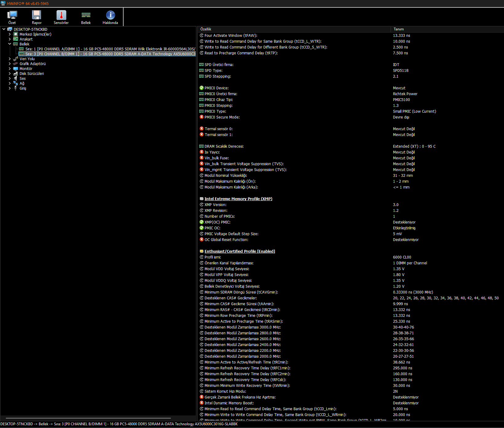Click the Modül VDD Voltaj Seviyesi row
504x428 pixels.
pyautogui.click(x=351, y=269)
